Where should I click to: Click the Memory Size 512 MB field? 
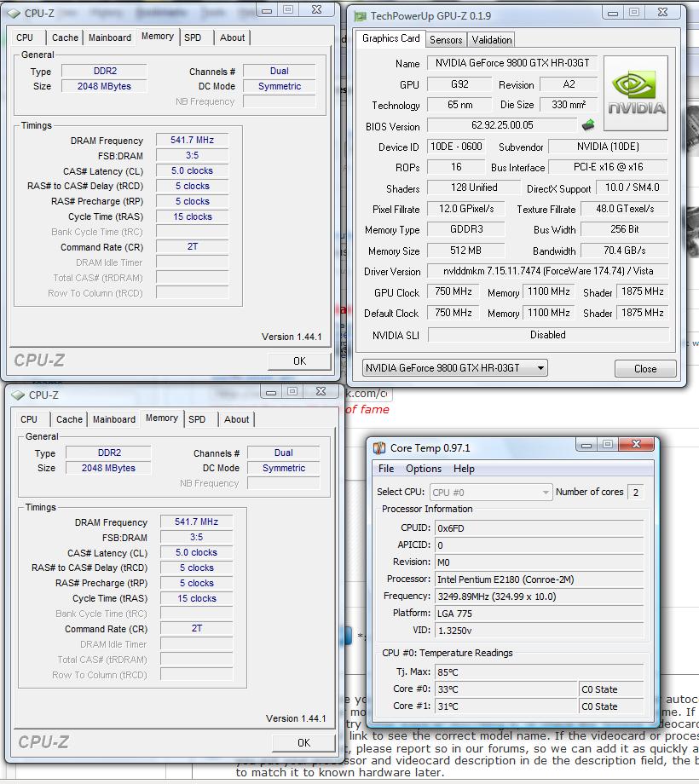click(466, 251)
